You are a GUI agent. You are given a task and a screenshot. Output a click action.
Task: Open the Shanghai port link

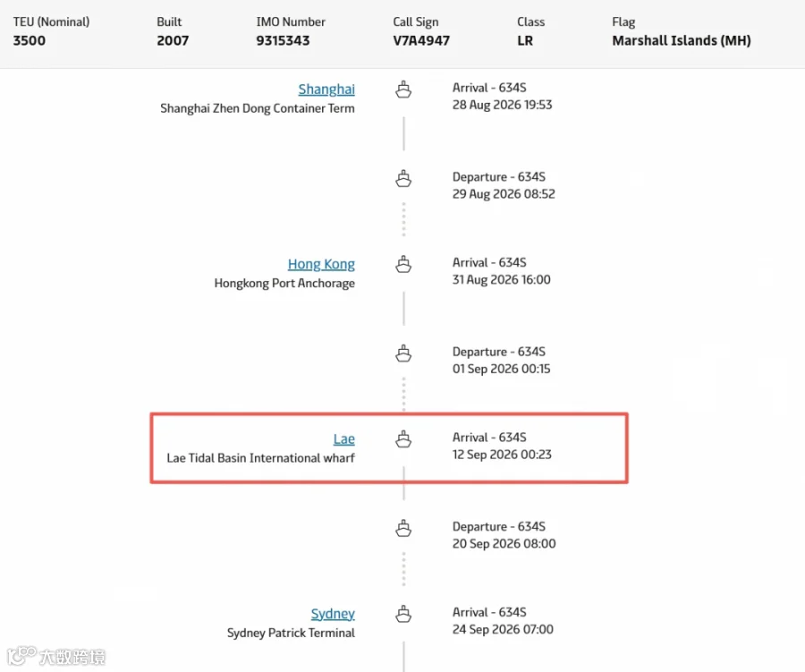326,89
